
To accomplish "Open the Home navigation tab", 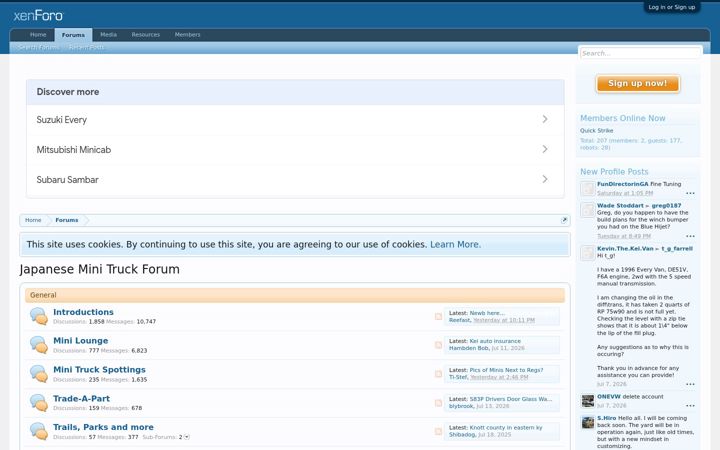I will click(x=38, y=35).
